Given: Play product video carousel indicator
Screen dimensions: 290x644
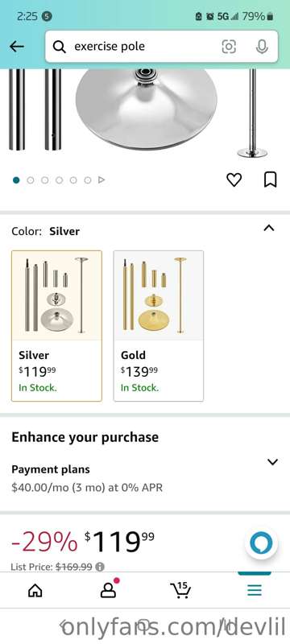Looking at the screenshot, I should [101, 180].
